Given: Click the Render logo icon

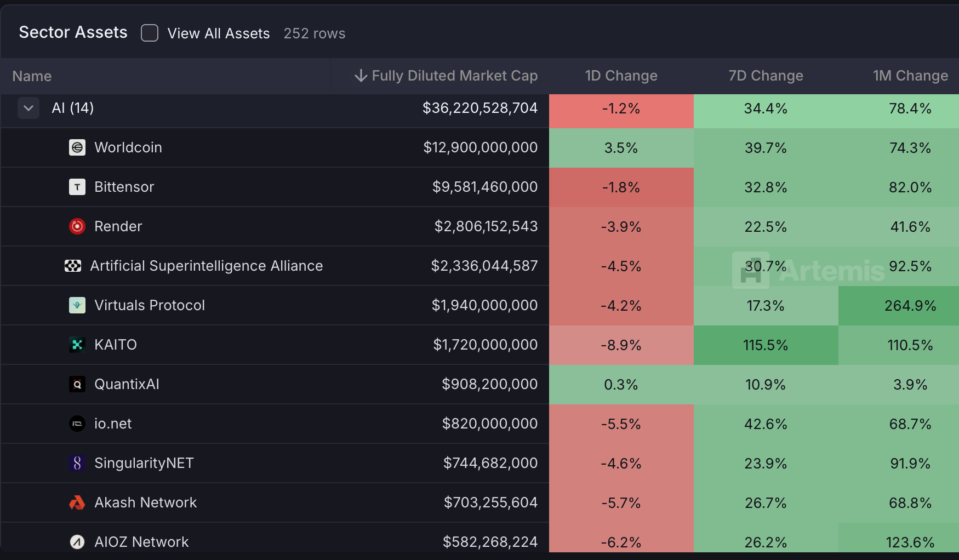Looking at the screenshot, I should [x=77, y=226].
